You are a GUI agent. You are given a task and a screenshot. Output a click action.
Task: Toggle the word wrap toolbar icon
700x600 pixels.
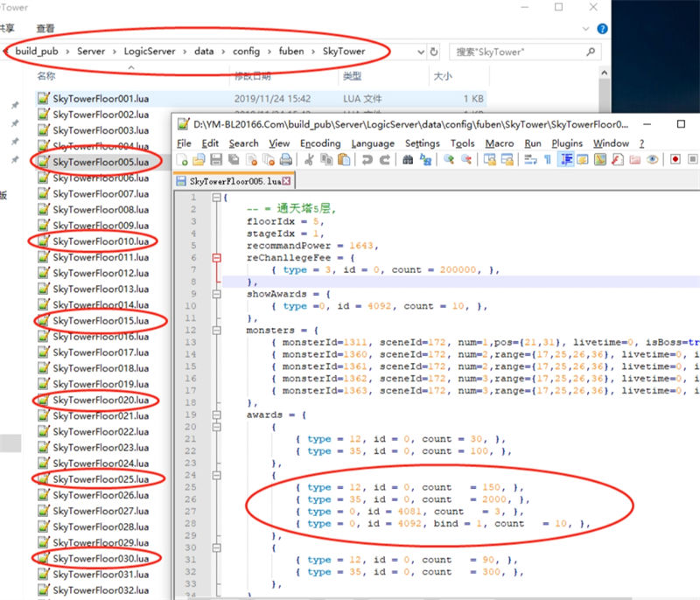pyautogui.click(x=530, y=160)
